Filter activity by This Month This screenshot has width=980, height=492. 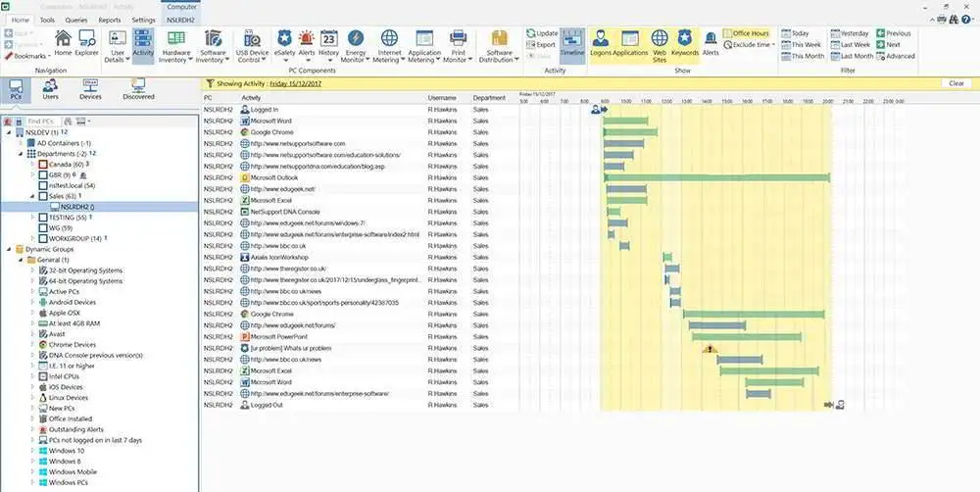[x=802, y=56]
